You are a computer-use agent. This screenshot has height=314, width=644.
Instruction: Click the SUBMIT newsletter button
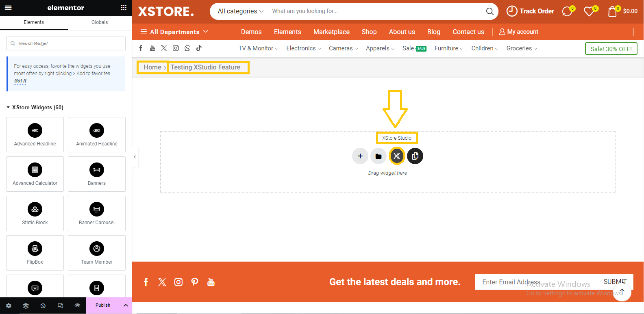(615, 282)
